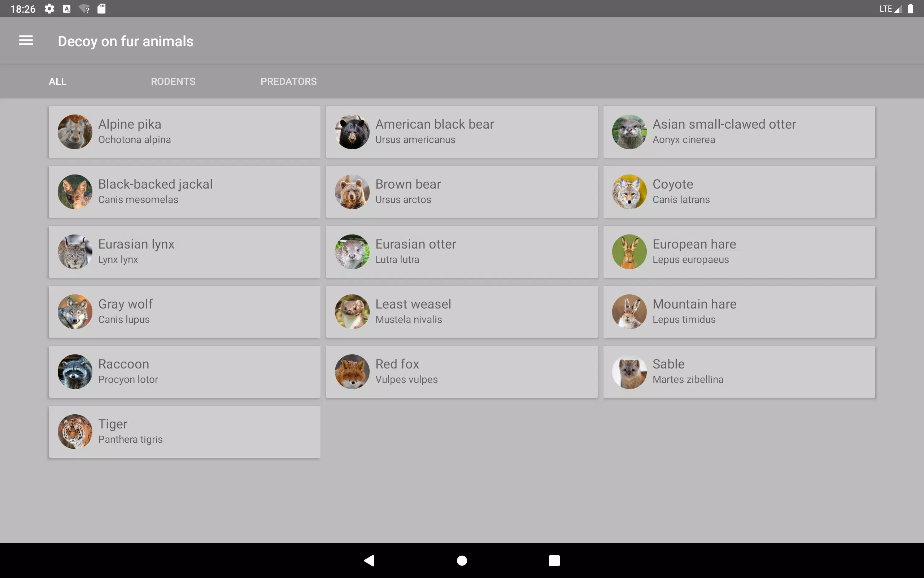The width and height of the screenshot is (924, 578).
Task: Click the Panthera tigris subtitle
Action: (x=130, y=440)
